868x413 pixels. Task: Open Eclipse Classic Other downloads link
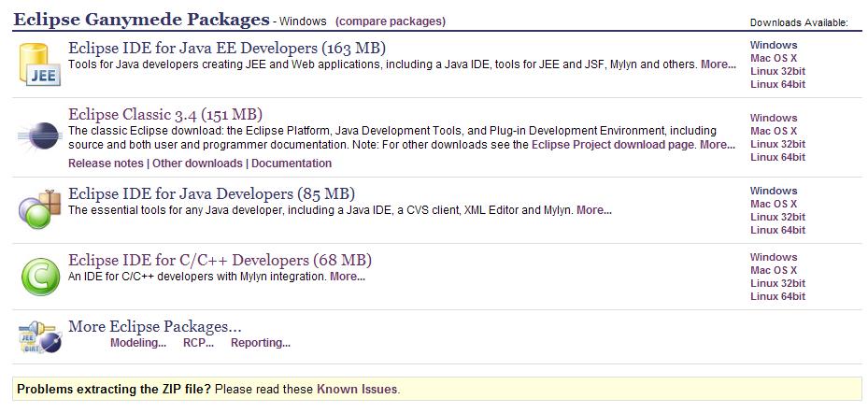pyautogui.click(x=197, y=164)
